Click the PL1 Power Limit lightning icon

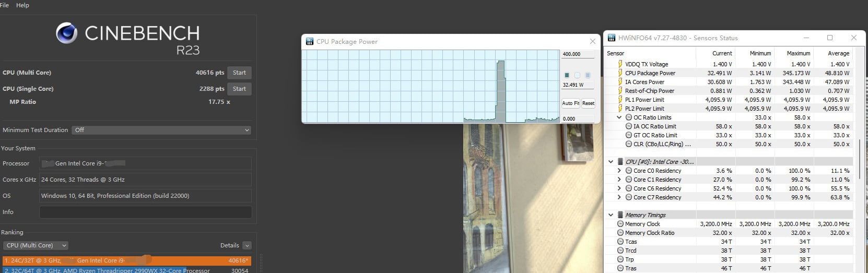(x=620, y=100)
